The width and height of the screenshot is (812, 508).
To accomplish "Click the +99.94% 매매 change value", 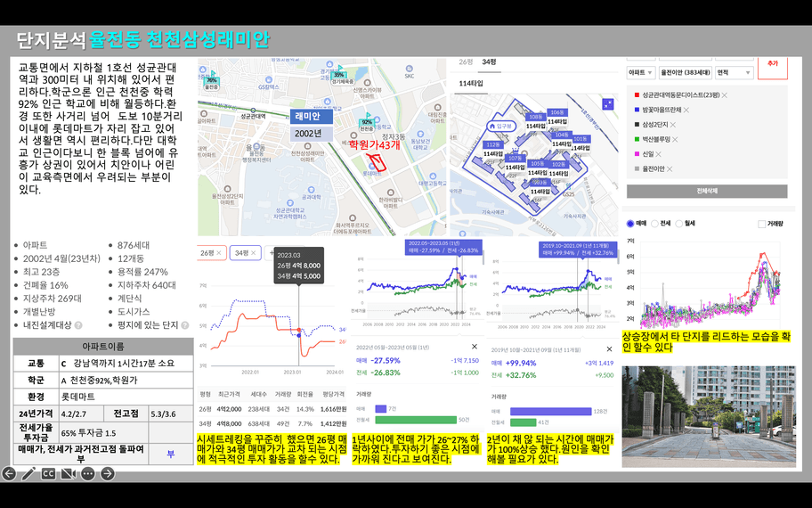I will click(x=521, y=363).
